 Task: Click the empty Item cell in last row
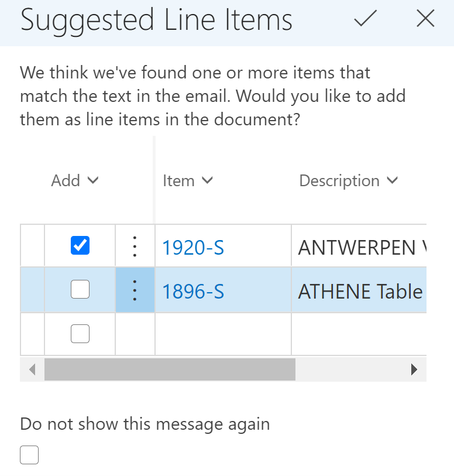(223, 334)
